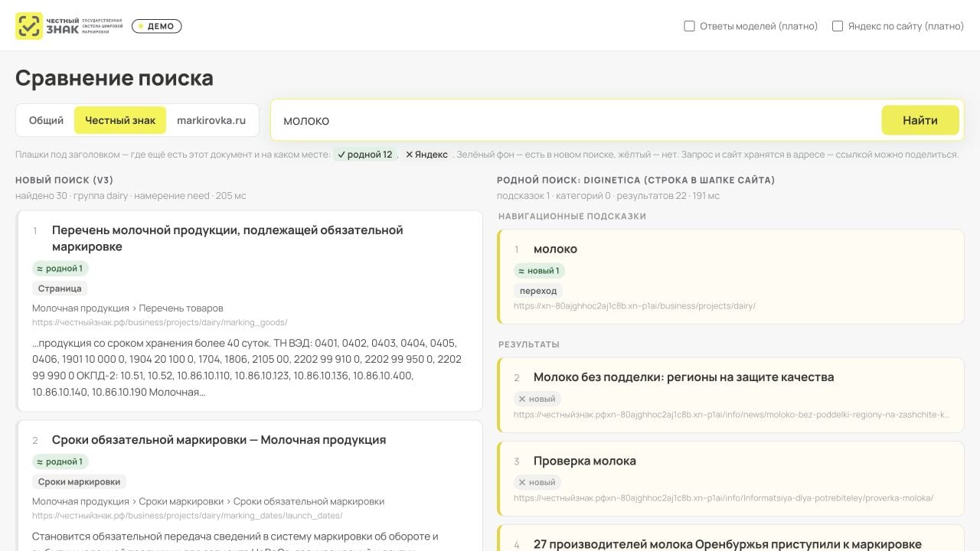Click the НОВЫЙ ПОИСК (V3) heading
The image size is (980, 551).
pos(64,181)
